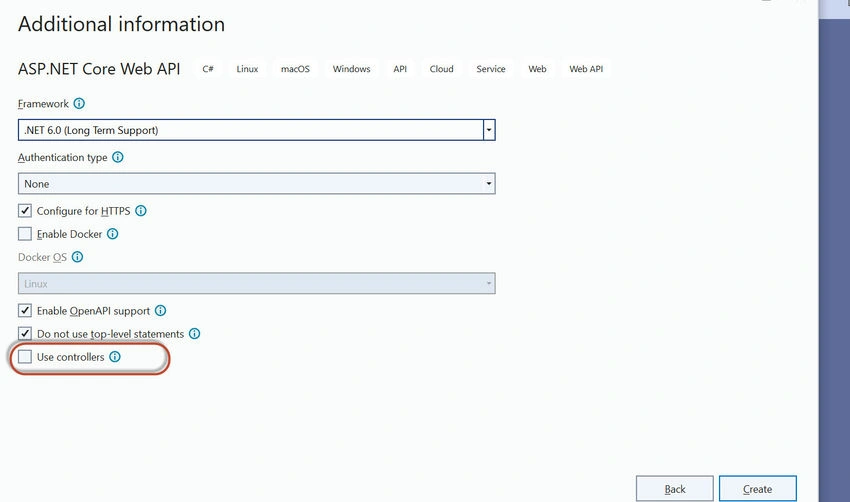
Task: Uncheck Configure for HTTPS checkbox
Action: pyautogui.click(x=25, y=210)
